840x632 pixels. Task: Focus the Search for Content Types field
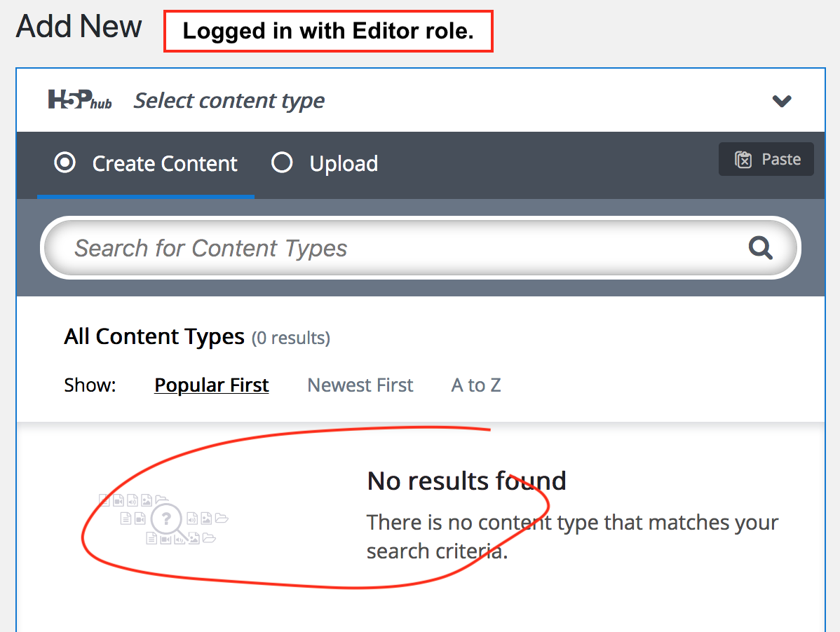pos(420,248)
